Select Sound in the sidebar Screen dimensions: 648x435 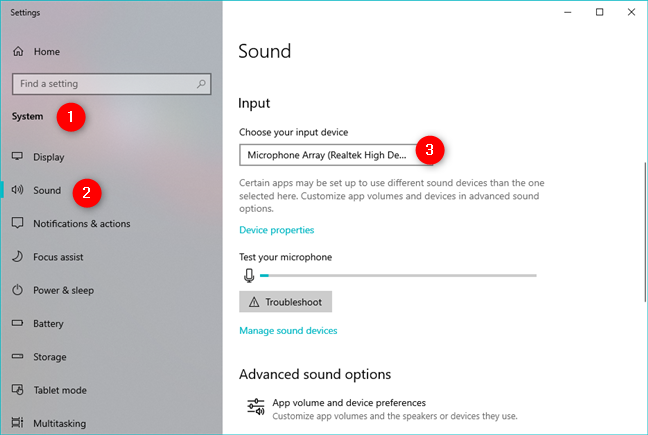coord(47,190)
